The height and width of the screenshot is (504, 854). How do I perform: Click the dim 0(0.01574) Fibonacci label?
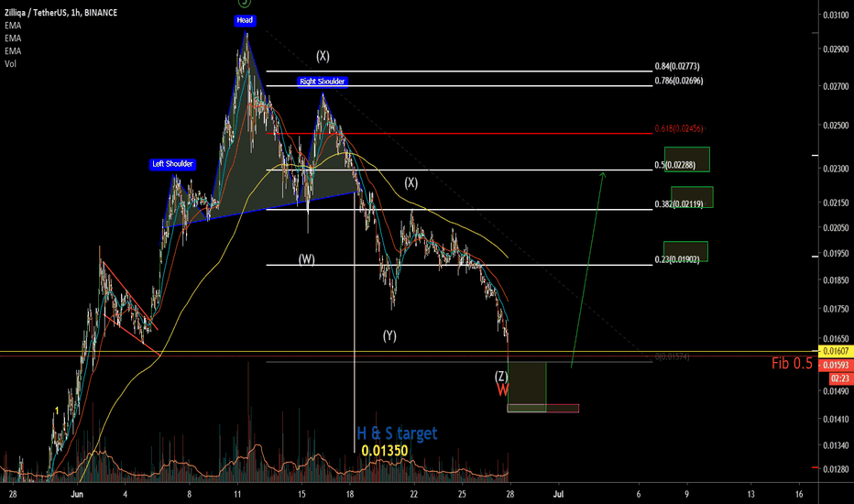pos(672,356)
